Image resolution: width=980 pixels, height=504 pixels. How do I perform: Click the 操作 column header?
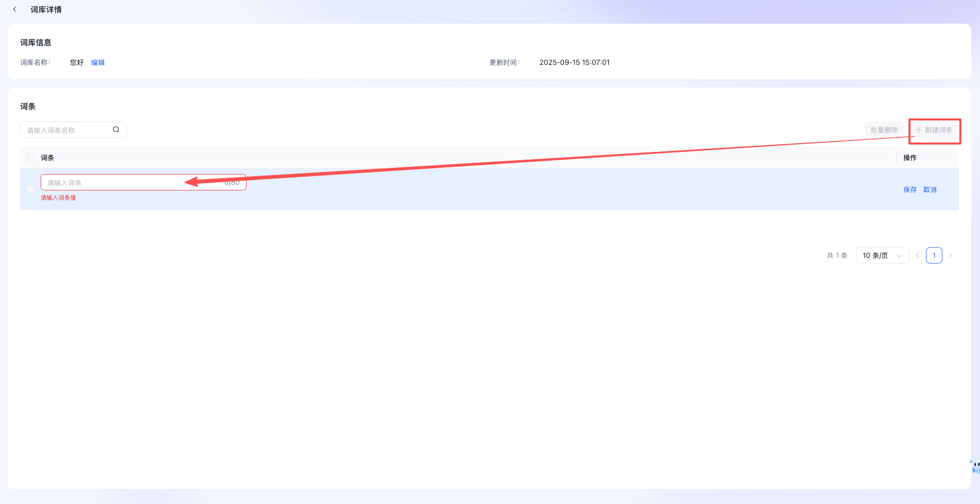point(909,158)
